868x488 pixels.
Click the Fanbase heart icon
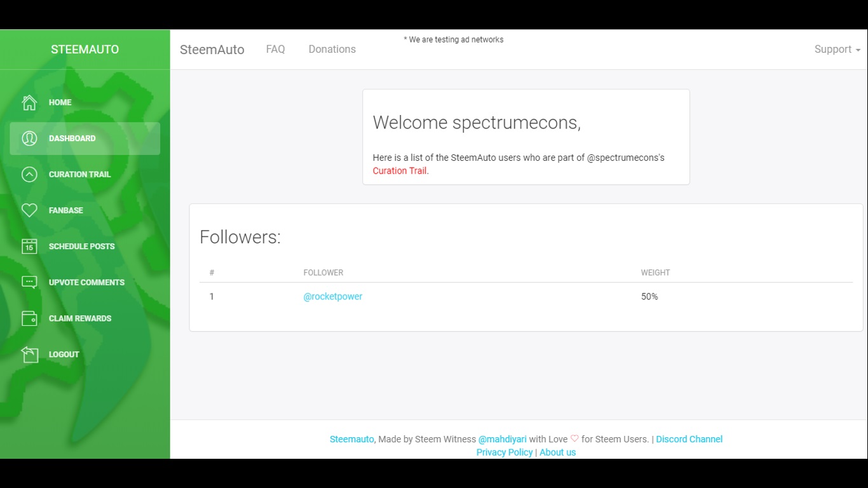click(x=29, y=210)
